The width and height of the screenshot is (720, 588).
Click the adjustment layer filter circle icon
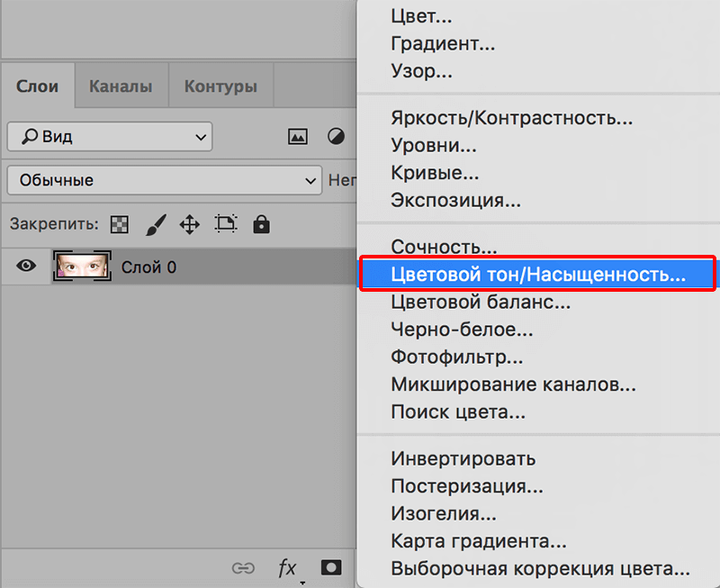[336, 136]
